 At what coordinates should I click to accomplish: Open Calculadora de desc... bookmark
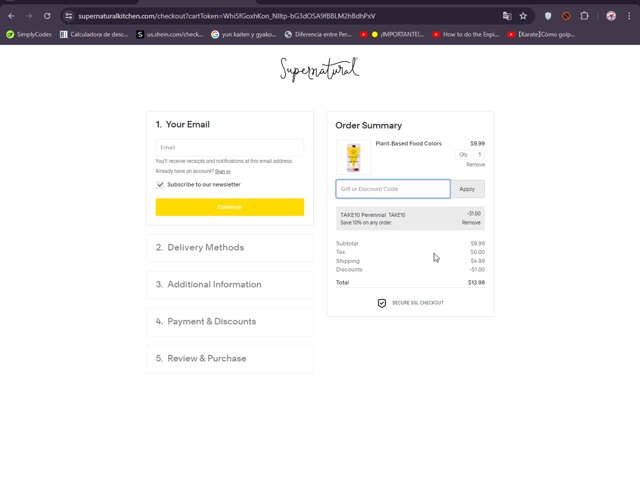tap(94, 34)
